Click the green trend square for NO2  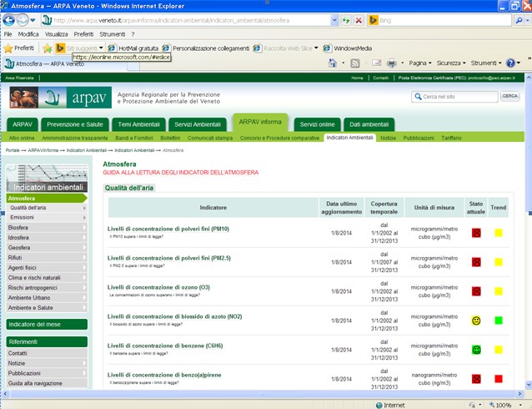[x=499, y=321]
